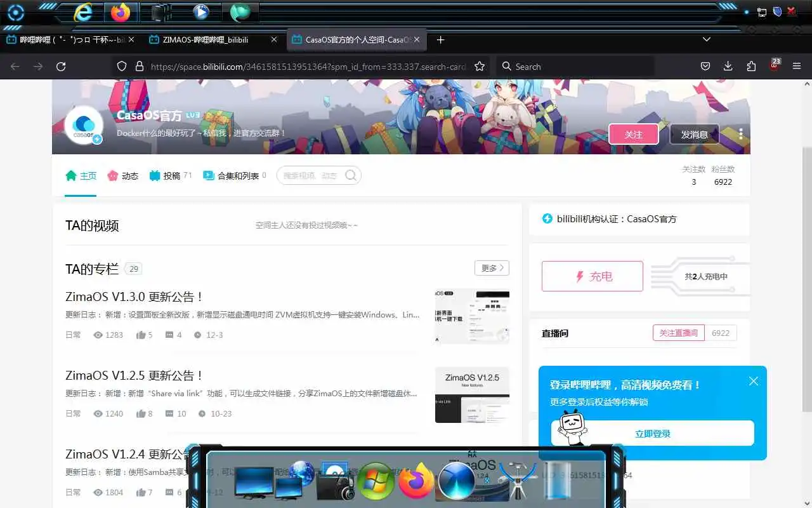
Task: Click the shield icon in the top-right system tray
Action: pyautogui.click(x=776, y=11)
